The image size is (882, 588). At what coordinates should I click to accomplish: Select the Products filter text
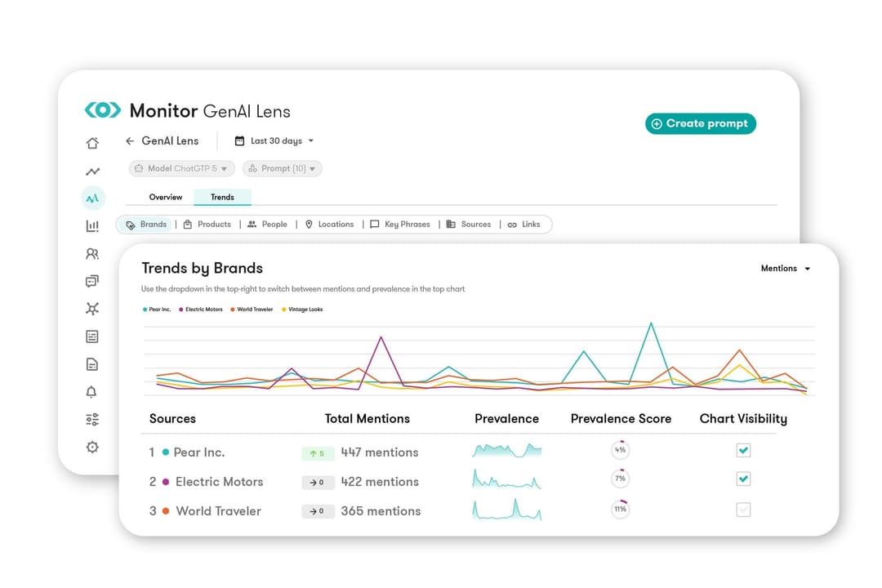[x=214, y=224]
